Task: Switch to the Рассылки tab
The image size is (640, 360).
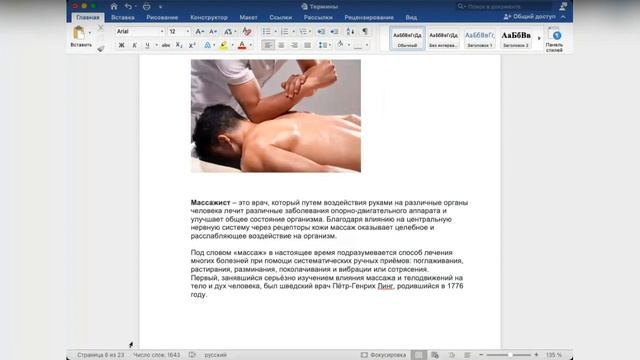Action: (x=318, y=18)
